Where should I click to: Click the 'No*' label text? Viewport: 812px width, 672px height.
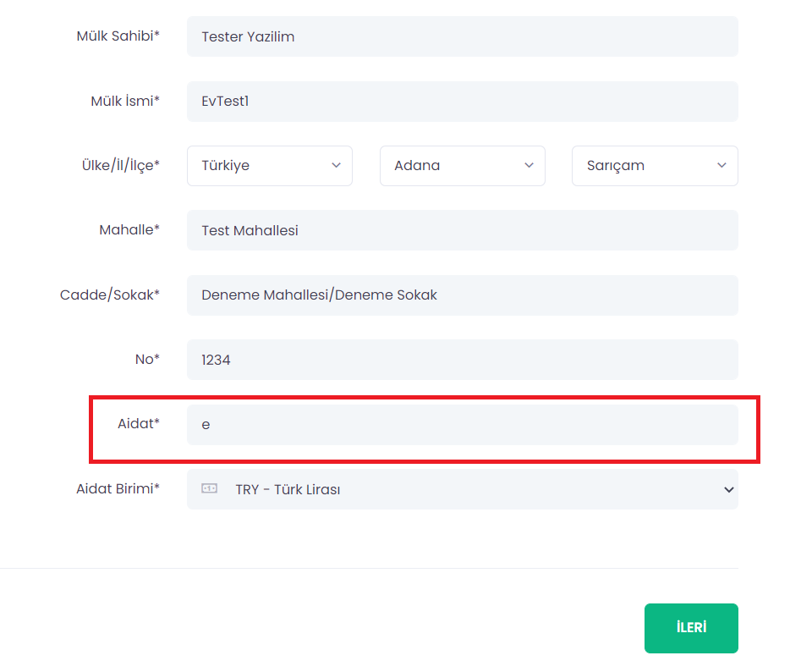point(147,359)
